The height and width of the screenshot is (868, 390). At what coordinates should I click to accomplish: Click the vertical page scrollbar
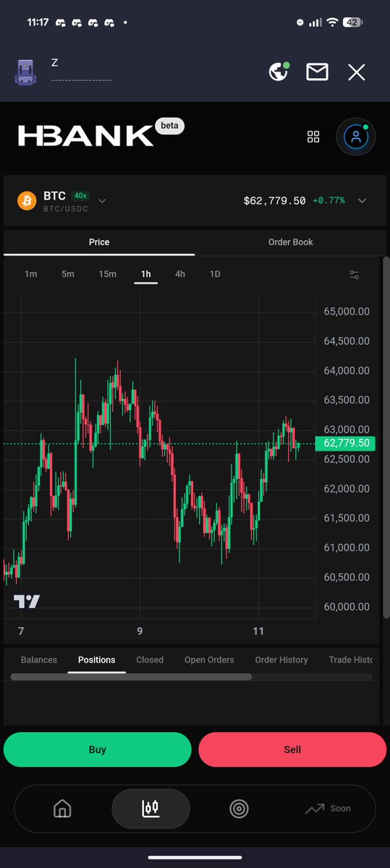386,436
